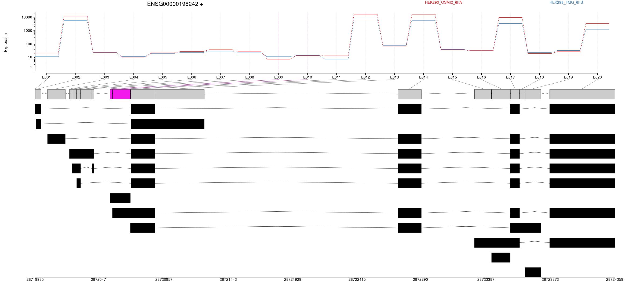Select exon bin label E018
Image resolution: width=644 pixels, height=284 pixels.
(x=539, y=77)
